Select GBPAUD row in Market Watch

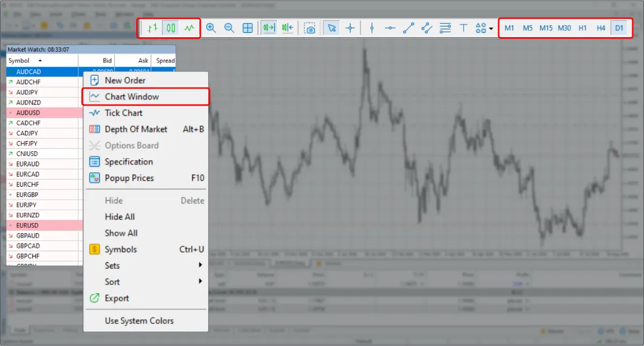point(45,235)
